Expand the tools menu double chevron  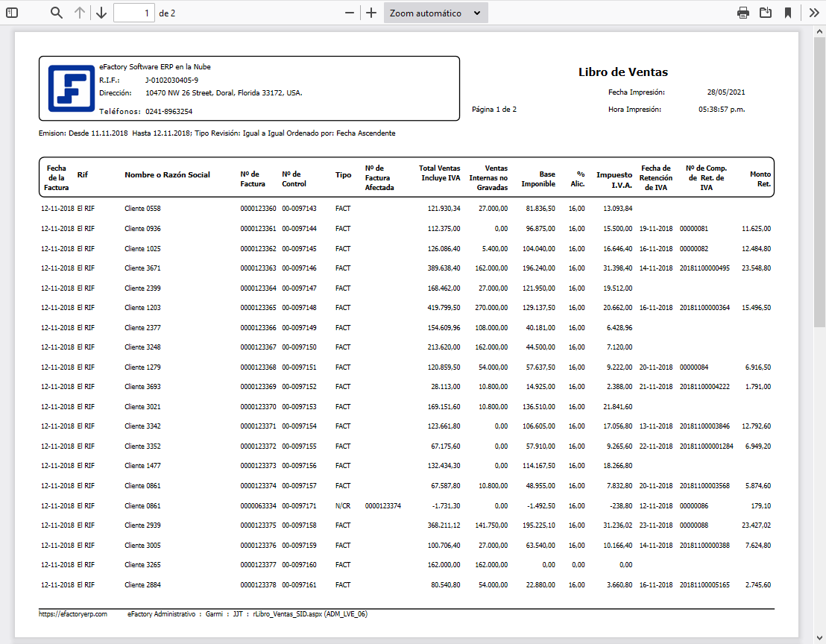coord(814,13)
